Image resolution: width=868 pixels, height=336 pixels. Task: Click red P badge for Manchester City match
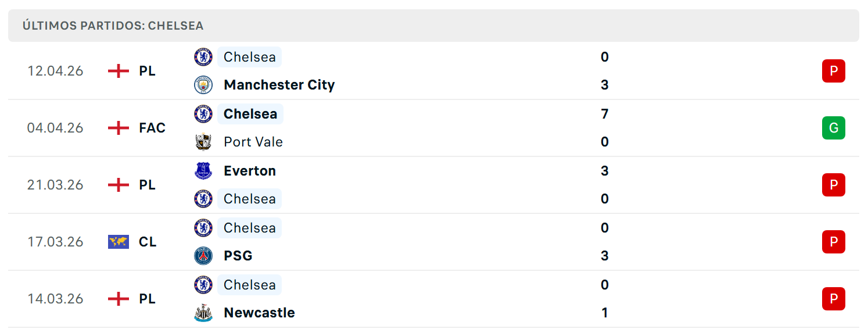tap(834, 71)
